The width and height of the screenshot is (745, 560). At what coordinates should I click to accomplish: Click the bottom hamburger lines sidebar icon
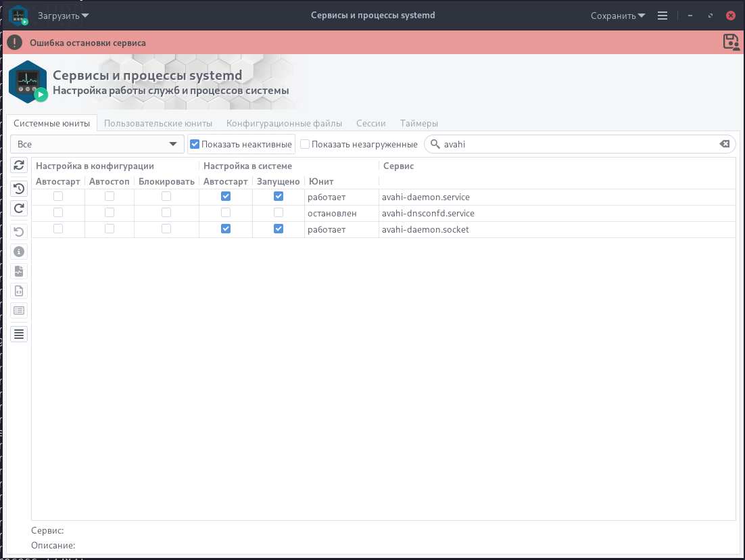pos(19,333)
